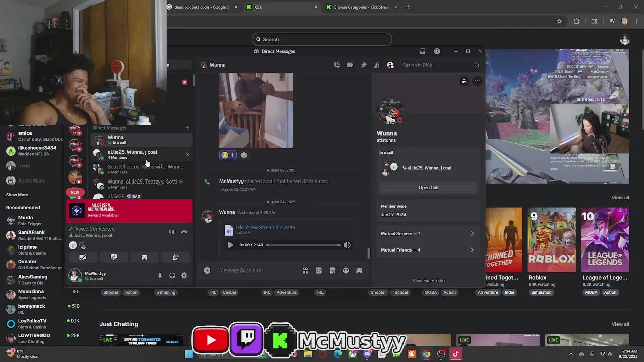Open the Roblox category card

[552, 240]
